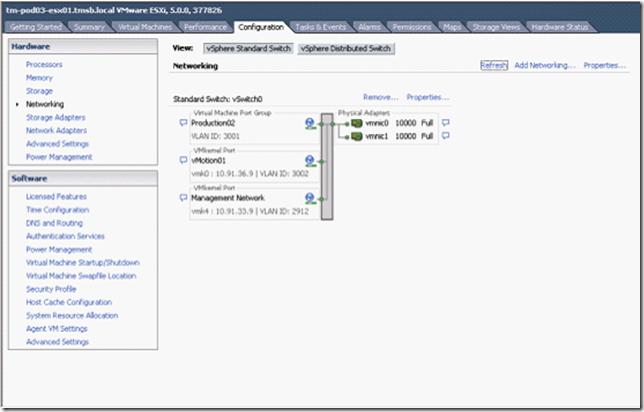
Task: Open System Resource Allocation
Action: coord(72,315)
